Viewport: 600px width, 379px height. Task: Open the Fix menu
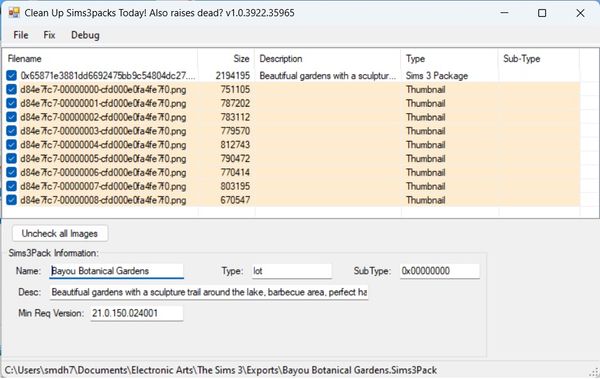tap(49, 35)
